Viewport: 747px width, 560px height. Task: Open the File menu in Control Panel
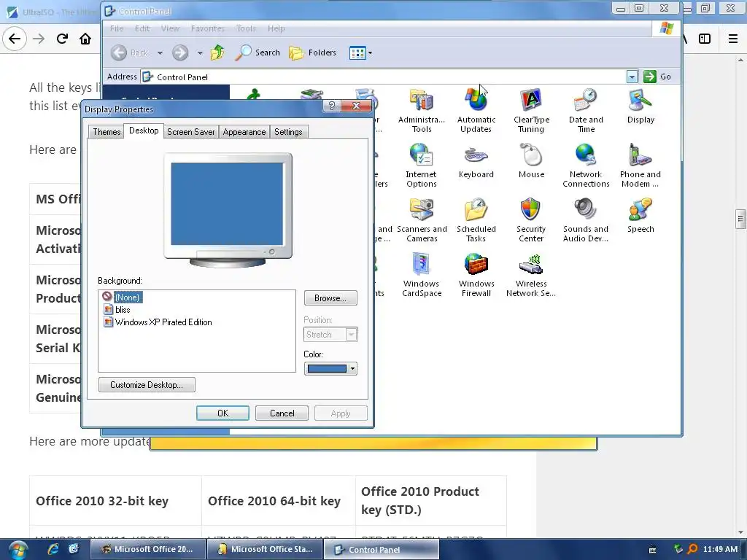(116, 28)
